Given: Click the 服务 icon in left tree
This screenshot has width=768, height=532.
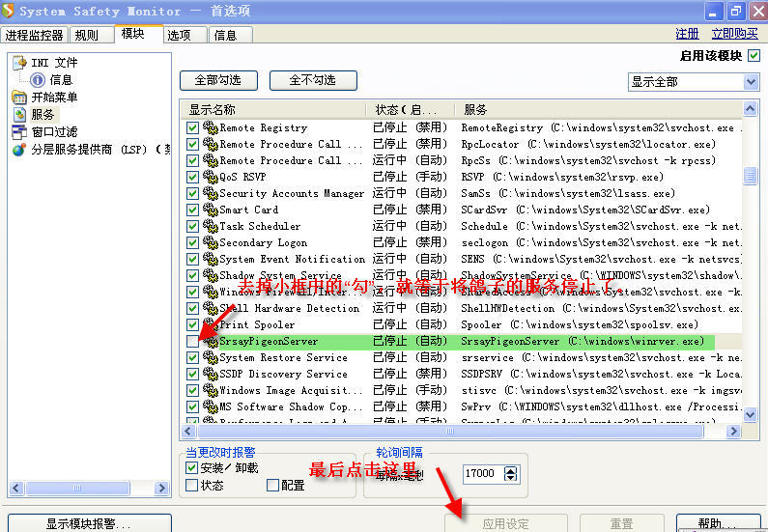Looking at the screenshot, I should pos(19,115).
